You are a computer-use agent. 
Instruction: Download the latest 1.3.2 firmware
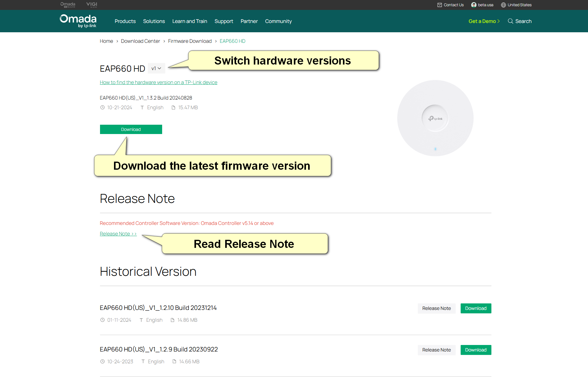[131, 129]
